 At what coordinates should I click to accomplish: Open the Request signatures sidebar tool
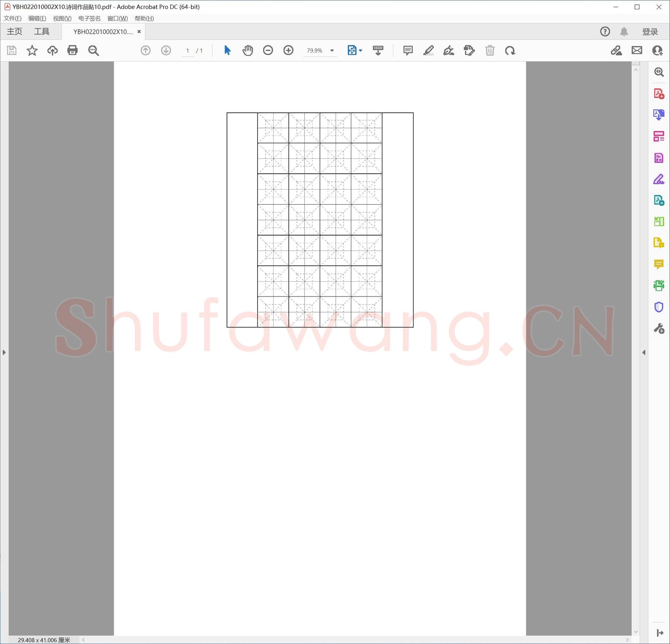[659, 201]
